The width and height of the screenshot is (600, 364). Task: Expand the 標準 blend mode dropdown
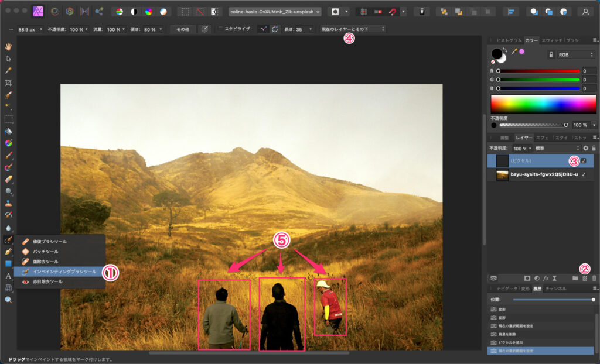click(x=555, y=149)
